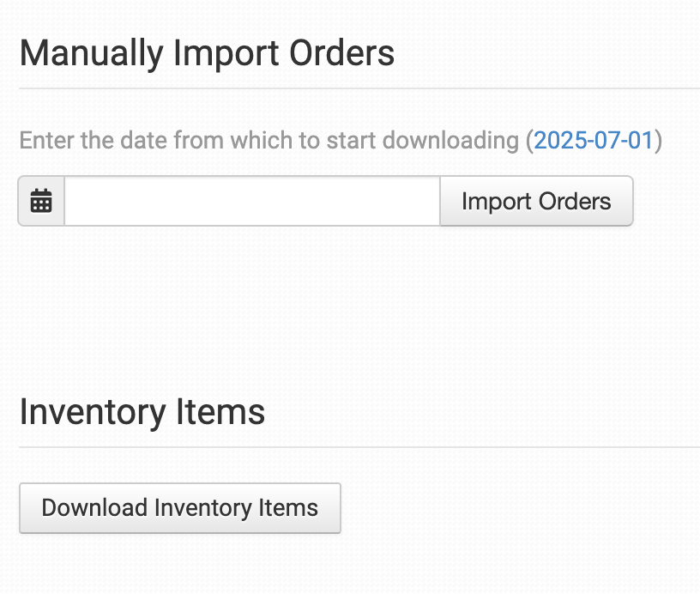Place cursor in the empty date textbox
The width and height of the screenshot is (700, 594).
click(x=252, y=201)
